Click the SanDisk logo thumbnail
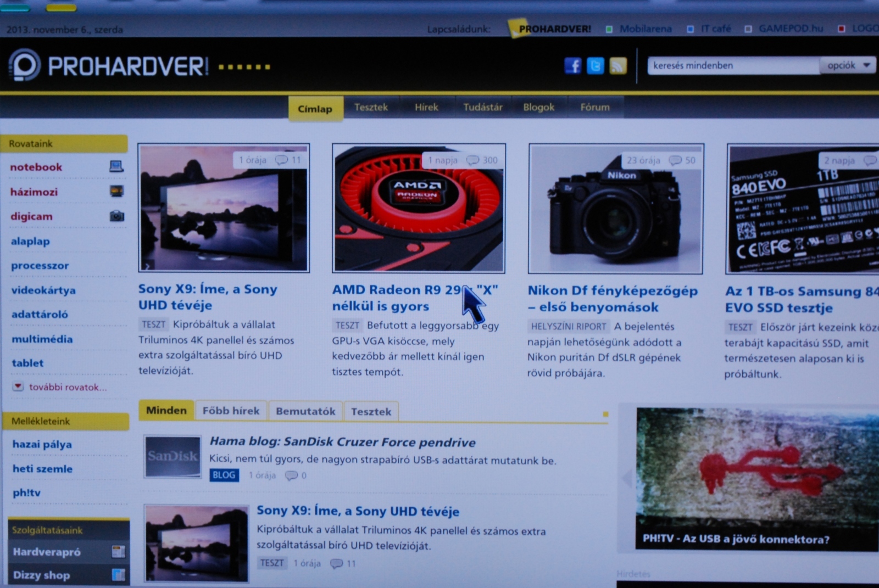 pos(173,456)
